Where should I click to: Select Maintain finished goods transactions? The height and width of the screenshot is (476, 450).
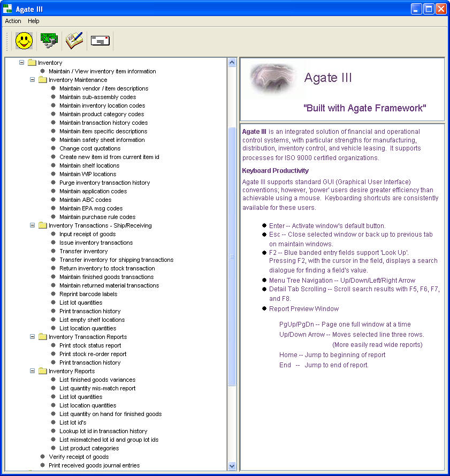(106, 277)
